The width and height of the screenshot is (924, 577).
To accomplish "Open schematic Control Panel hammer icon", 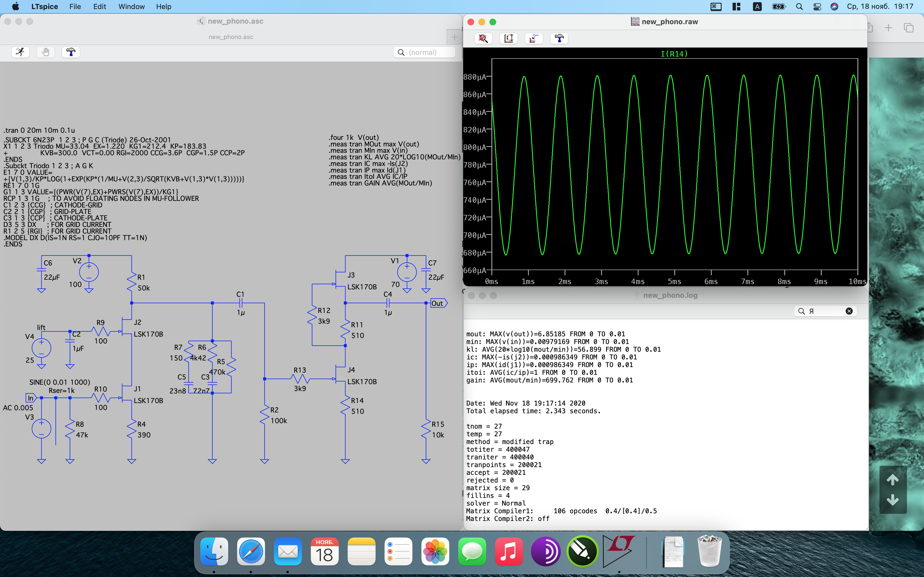I will (71, 52).
